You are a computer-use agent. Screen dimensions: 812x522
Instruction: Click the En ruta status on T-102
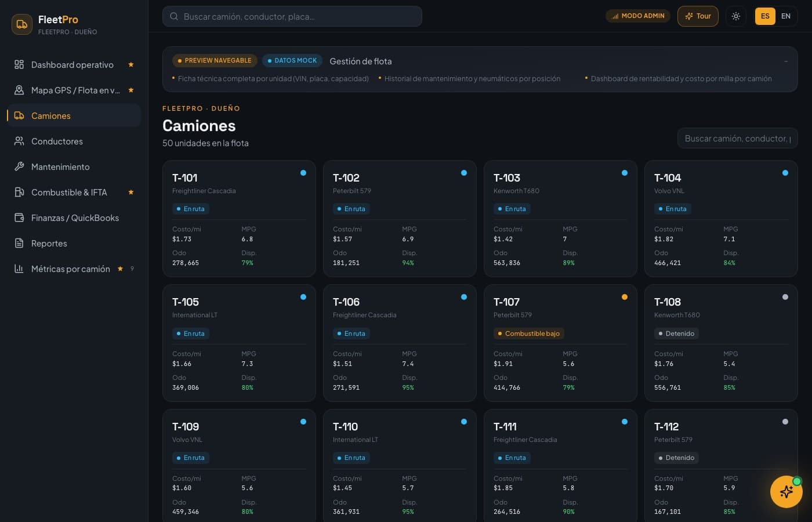coord(351,209)
